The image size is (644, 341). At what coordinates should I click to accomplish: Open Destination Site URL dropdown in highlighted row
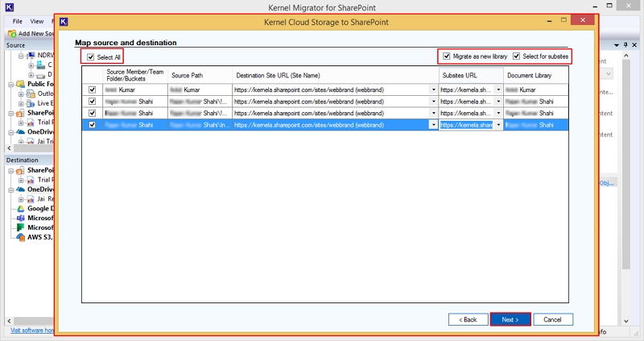(433, 125)
